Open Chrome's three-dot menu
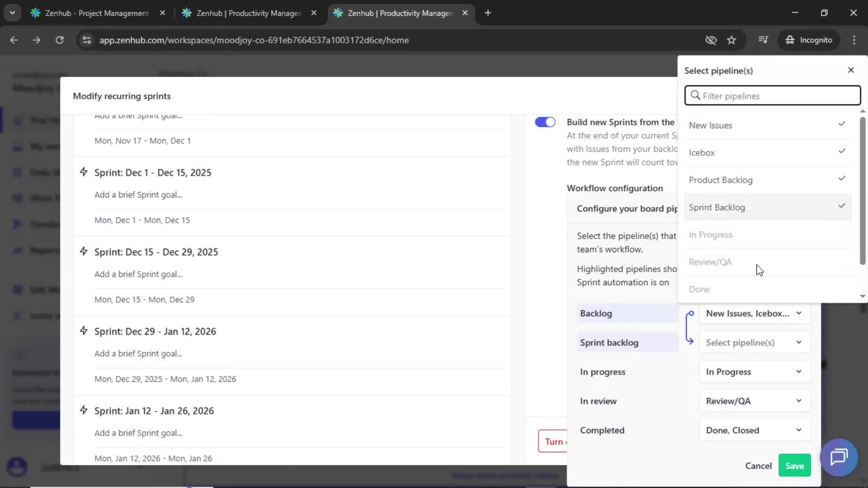Image resolution: width=868 pixels, height=488 pixels. point(854,40)
